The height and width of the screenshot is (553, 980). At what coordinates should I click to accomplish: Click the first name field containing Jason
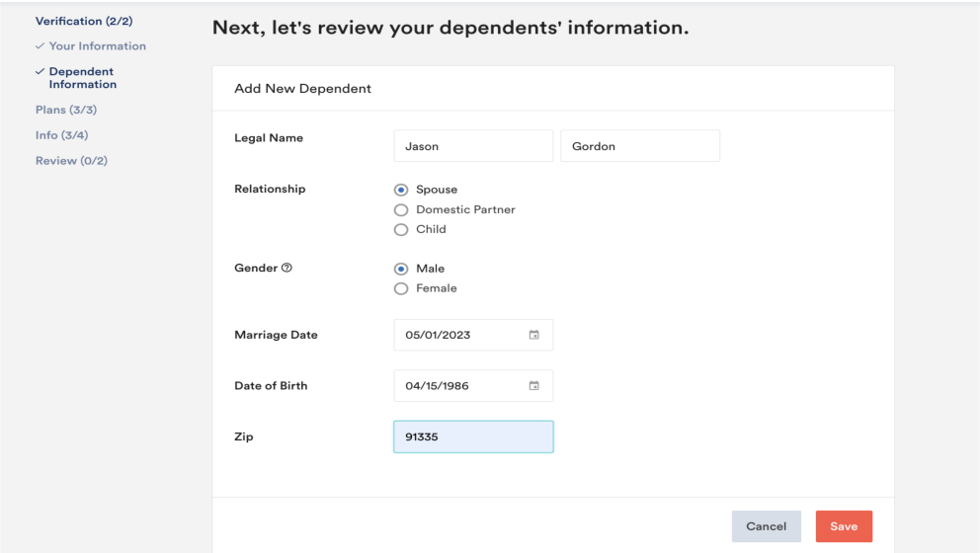(x=473, y=145)
